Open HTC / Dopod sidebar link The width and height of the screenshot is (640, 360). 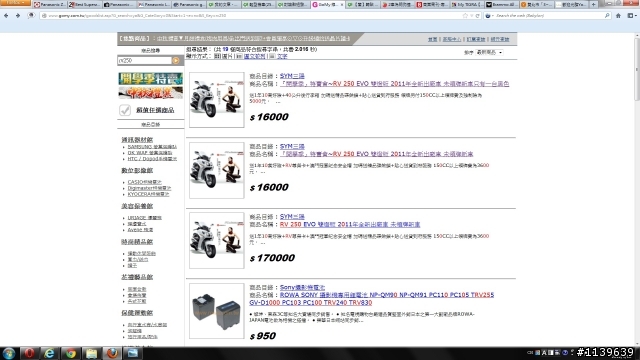click(x=152, y=159)
